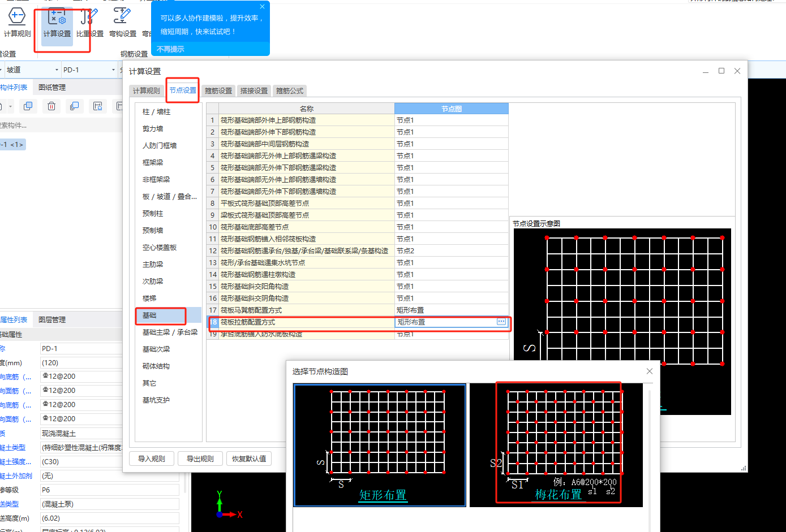Open 弯钩设置 tool
786x532 pixels.
[123, 24]
